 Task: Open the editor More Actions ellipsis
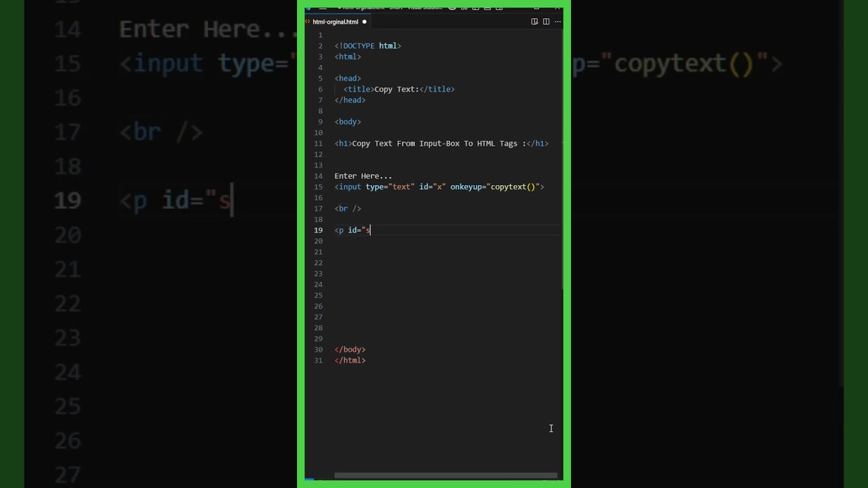click(x=557, y=22)
